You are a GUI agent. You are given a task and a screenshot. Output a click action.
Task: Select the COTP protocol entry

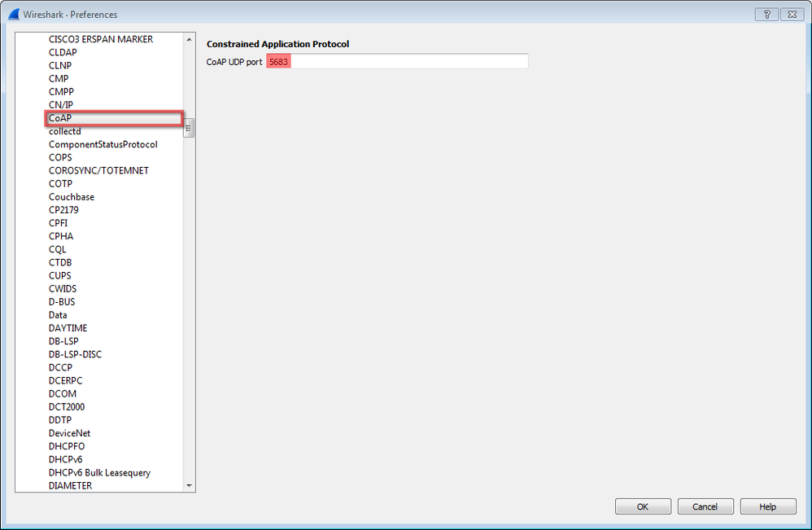point(60,183)
